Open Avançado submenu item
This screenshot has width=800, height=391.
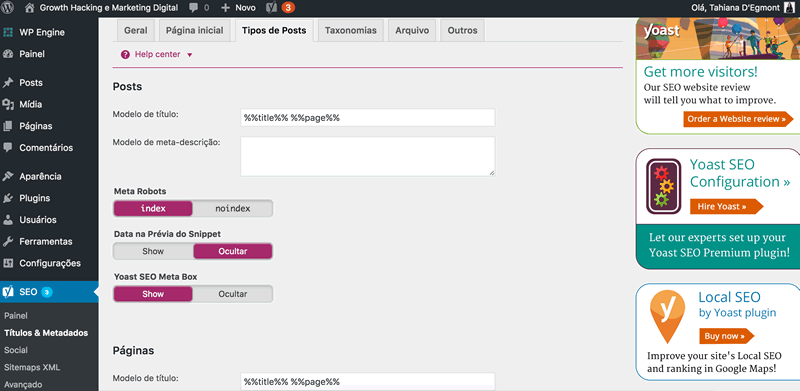23,384
